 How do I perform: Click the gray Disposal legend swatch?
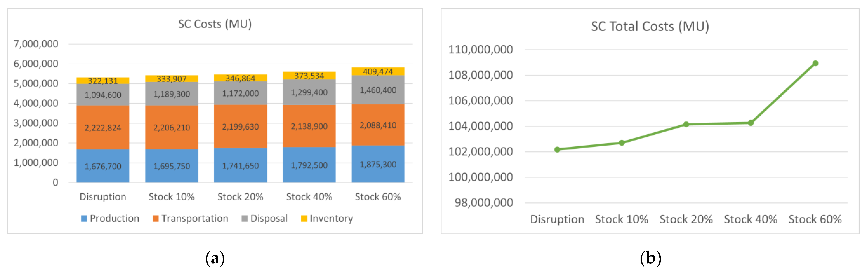(245, 218)
